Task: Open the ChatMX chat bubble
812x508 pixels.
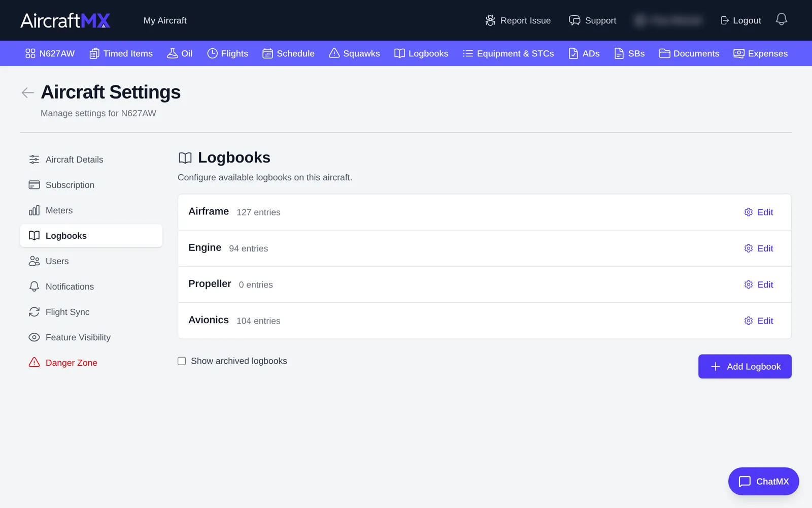Action: click(763, 481)
